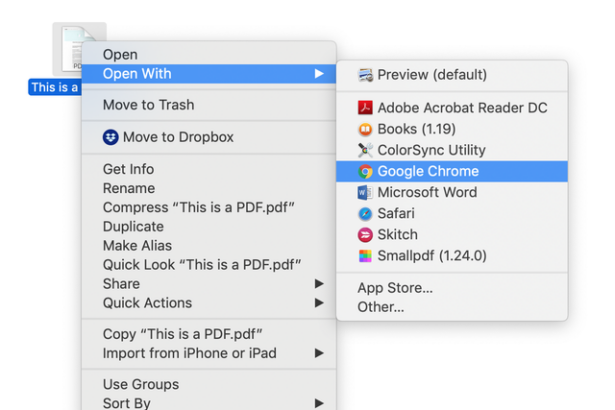The height and width of the screenshot is (410, 615).
Task: Select Move to Dropbox
Action: click(209, 137)
